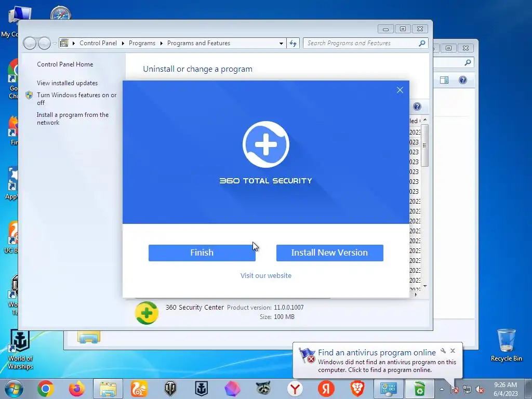
Task: Open the Visit our website link
Action: 266,275
